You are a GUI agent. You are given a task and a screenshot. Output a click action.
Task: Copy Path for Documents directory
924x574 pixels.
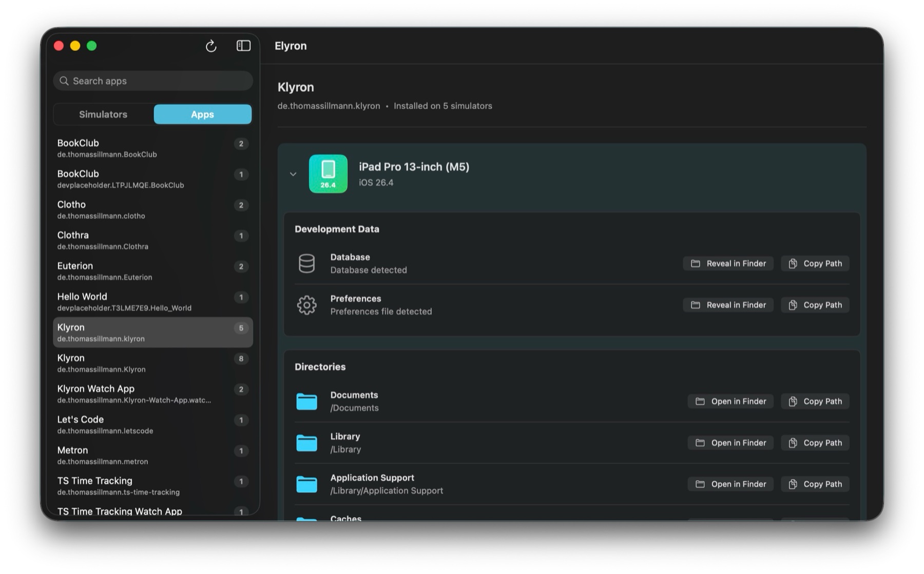pos(815,402)
